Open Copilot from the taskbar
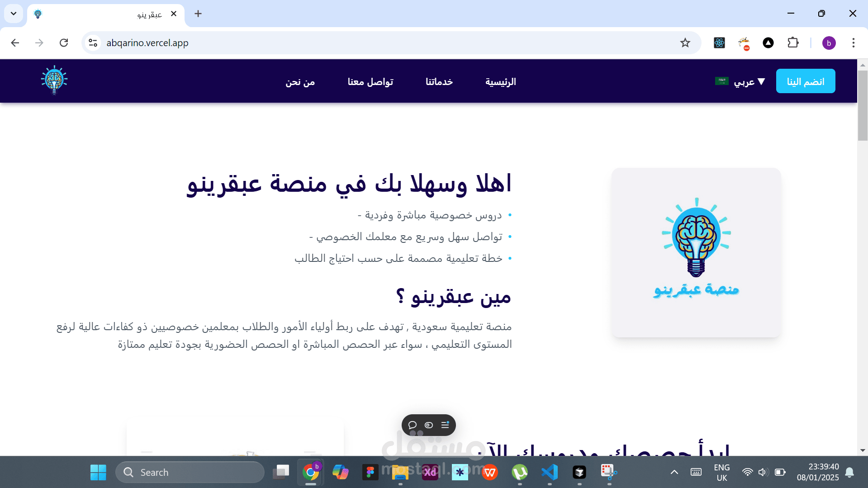 pyautogui.click(x=340, y=472)
